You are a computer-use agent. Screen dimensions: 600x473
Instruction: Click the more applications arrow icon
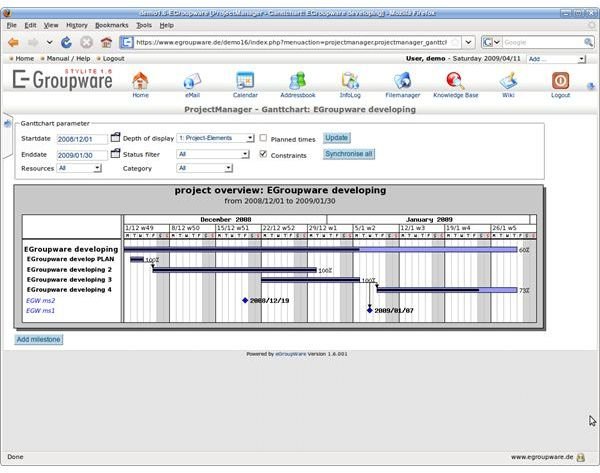tap(591, 86)
